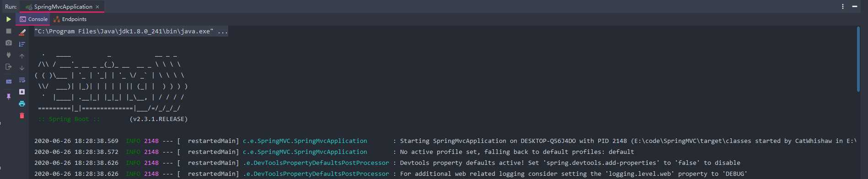Click the Exit application icon
868x179 pixels.
tap(8, 67)
